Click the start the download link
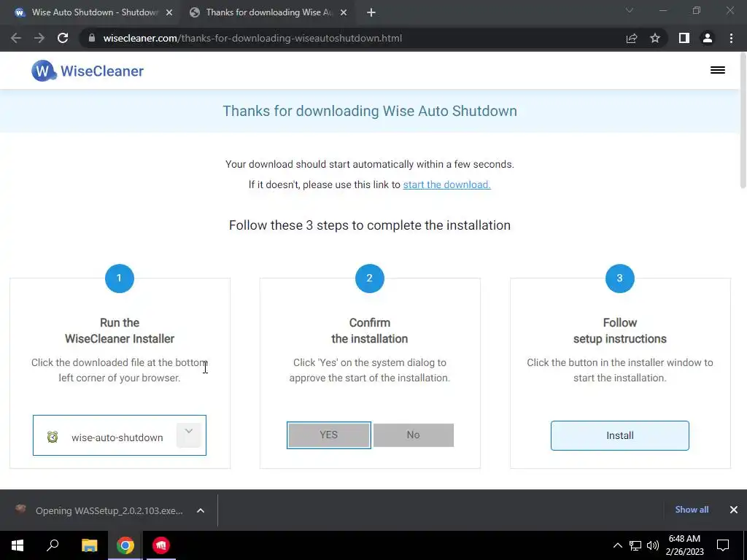Screen dimensions: 747x560 (x=447, y=184)
